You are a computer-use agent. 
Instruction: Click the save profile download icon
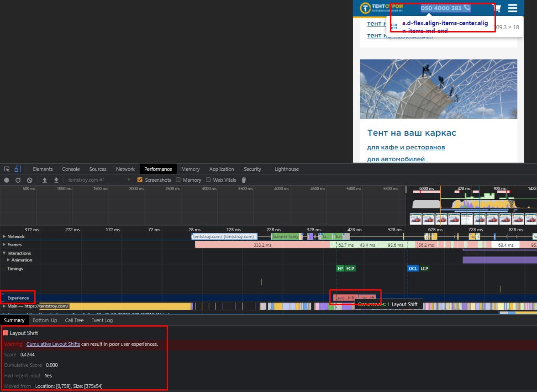(x=56, y=180)
